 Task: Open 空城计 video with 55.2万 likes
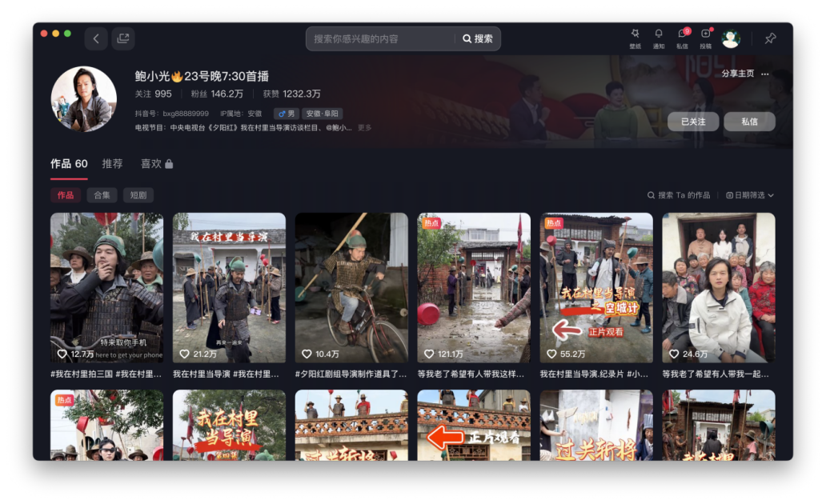coord(596,287)
